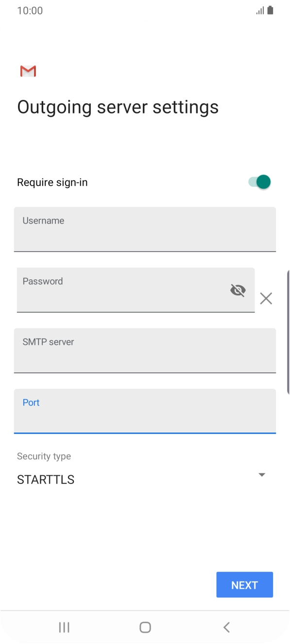
Task: Tap the Recents navigation icon
Action: click(64, 627)
